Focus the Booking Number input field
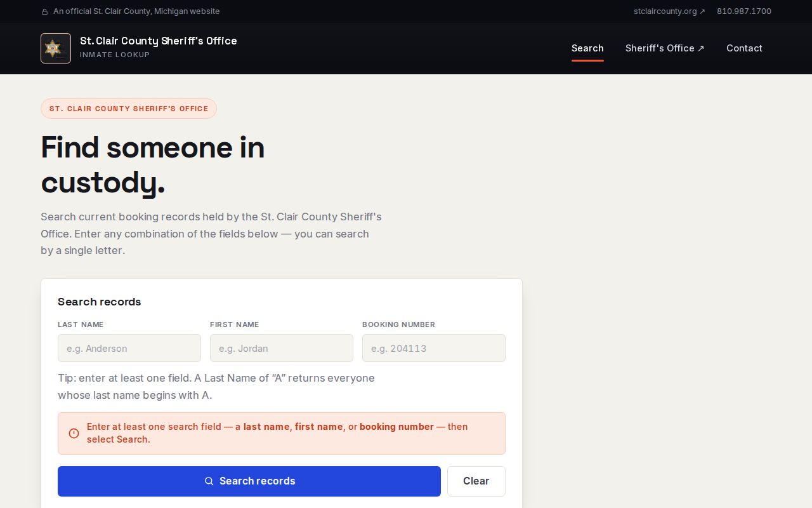 (x=434, y=348)
